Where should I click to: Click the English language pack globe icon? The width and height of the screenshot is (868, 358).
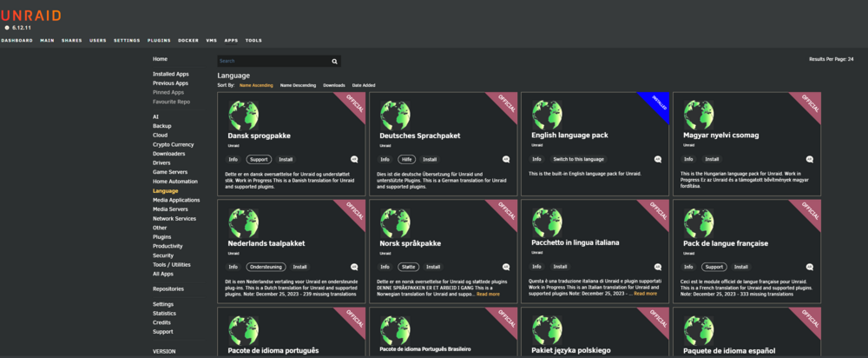[x=547, y=116]
